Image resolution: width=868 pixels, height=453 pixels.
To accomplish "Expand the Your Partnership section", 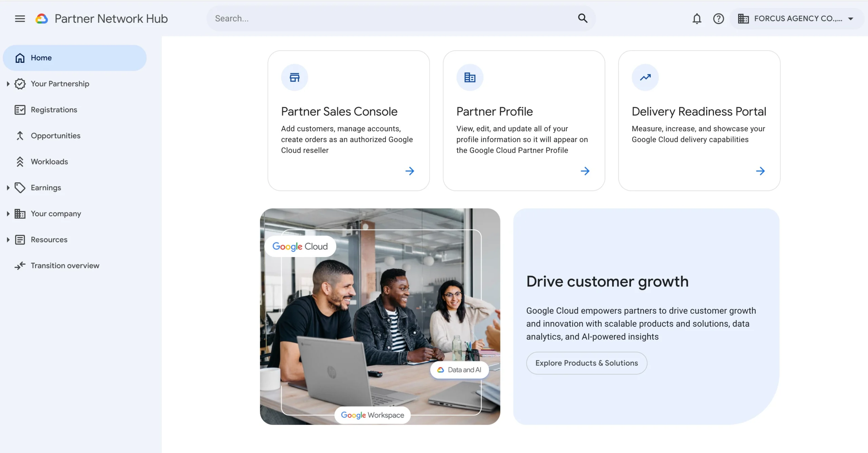I will (8, 84).
